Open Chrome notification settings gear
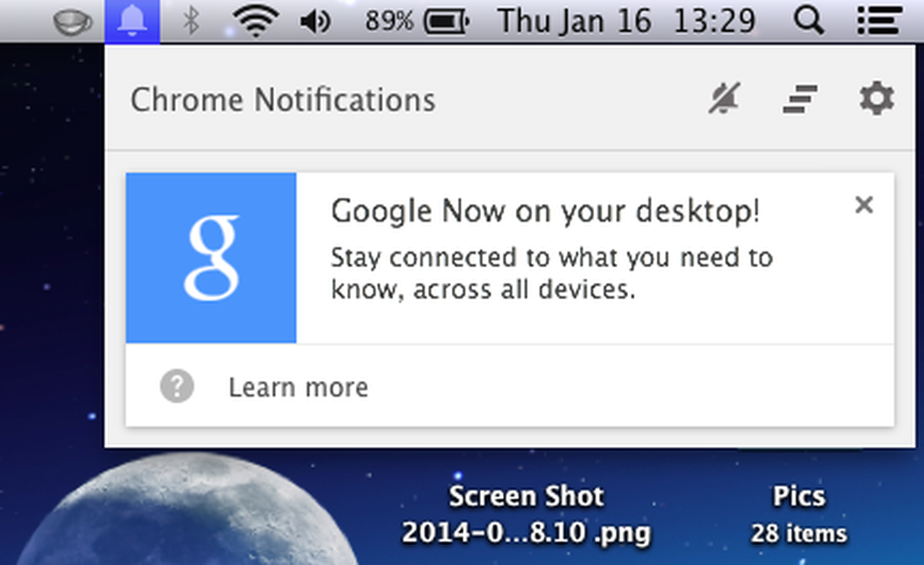 tap(877, 99)
